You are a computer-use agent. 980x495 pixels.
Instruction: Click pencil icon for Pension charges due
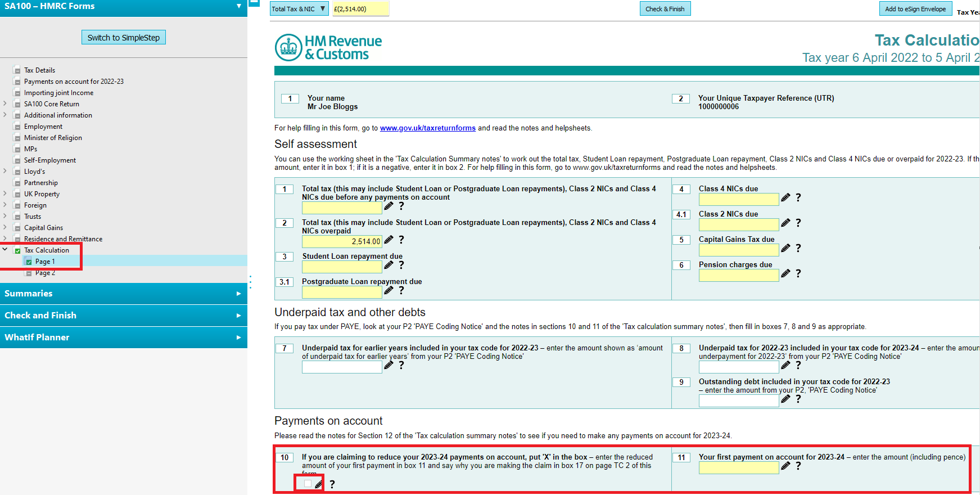coord(785,273)
